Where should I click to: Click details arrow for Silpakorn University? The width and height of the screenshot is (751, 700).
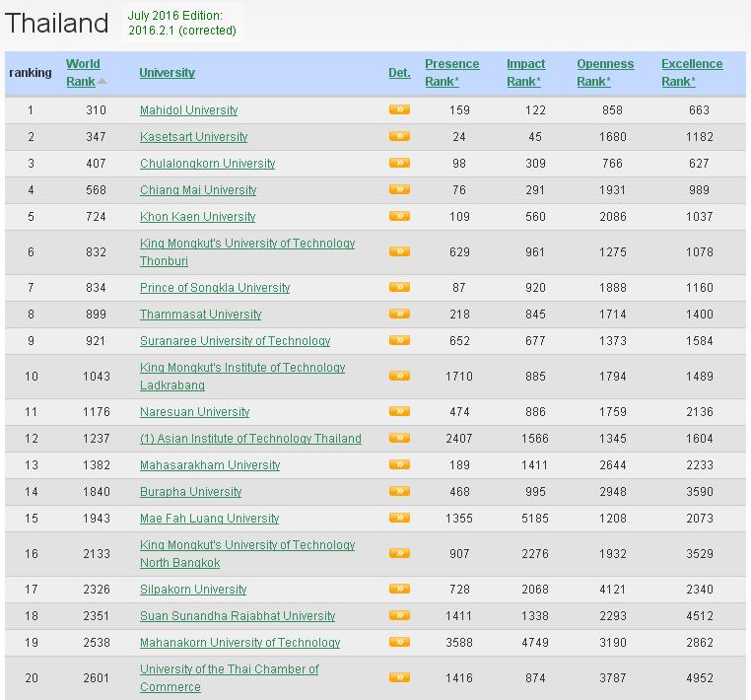pos(399,589)
